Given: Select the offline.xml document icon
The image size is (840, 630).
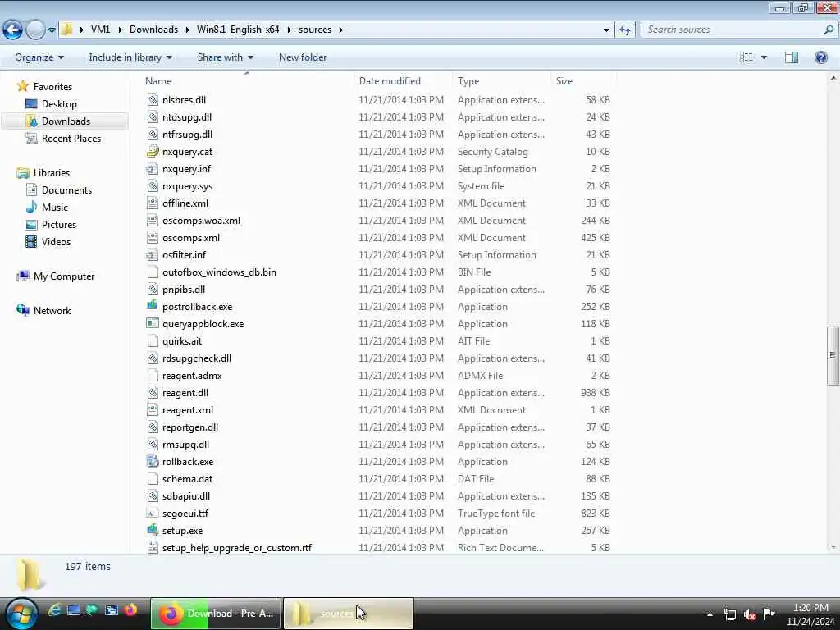Looking at the screenshot, I should coord(153,203).
